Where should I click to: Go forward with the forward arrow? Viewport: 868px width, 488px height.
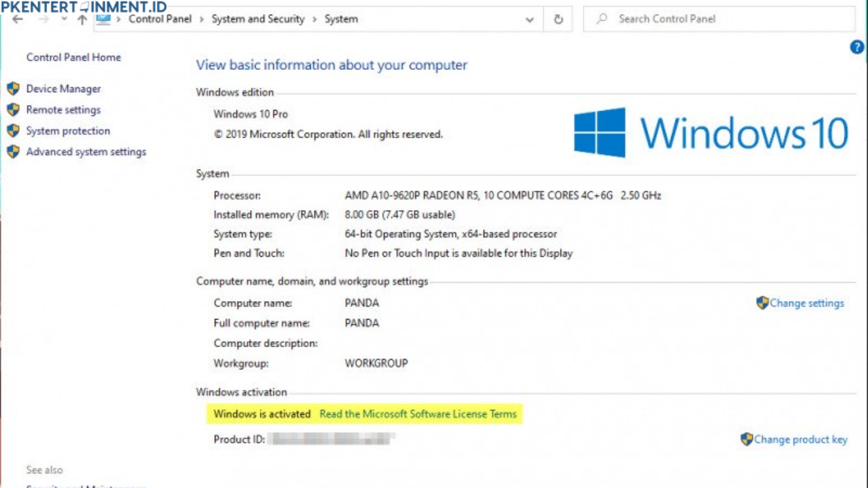coord(43,20)
